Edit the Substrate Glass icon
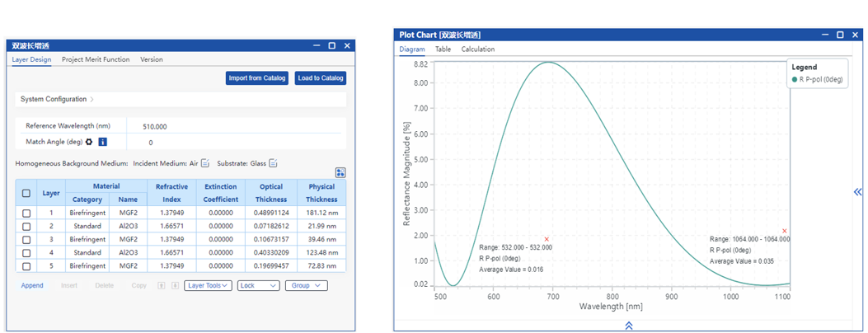This screenshot has height=333, width=868. point(273,163)
